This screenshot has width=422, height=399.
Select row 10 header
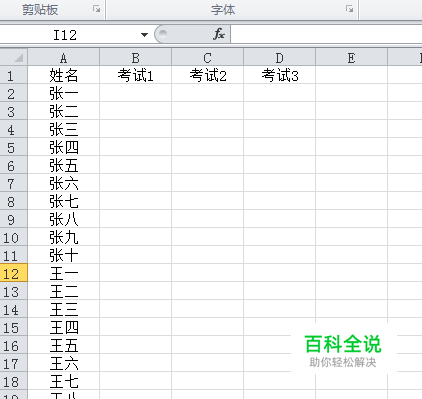13,237
